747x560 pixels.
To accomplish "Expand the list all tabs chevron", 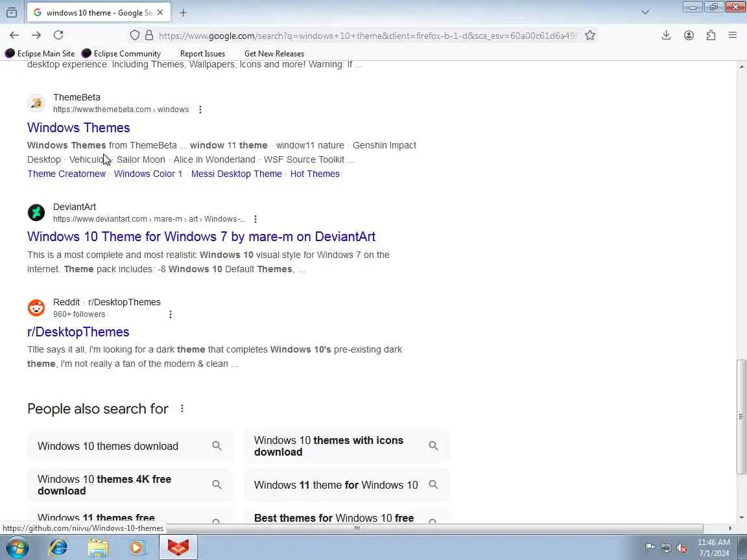I will coord(645,13).
